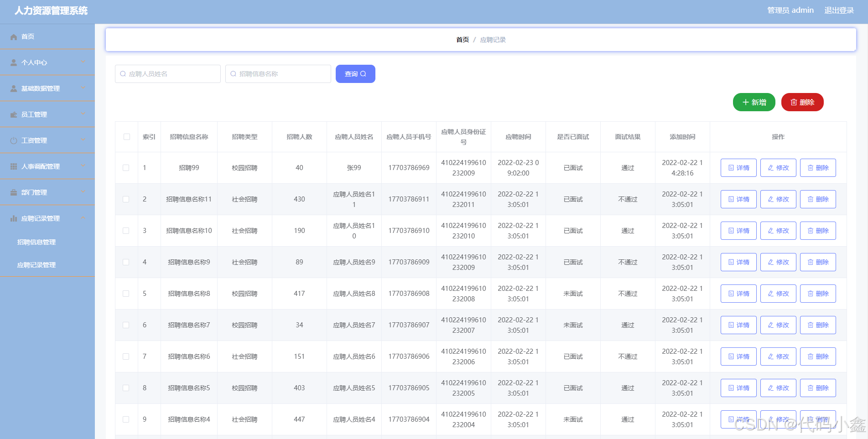Screen dimensions: 868x439
Task: Expand the 基础数据管理 menu arrow
Action: 83,88
